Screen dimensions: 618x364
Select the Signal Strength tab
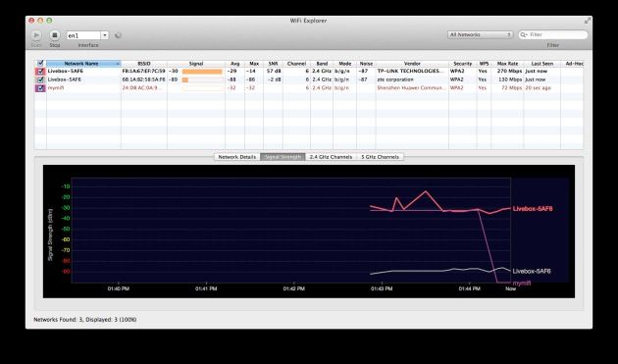click(x=283, y=157)
